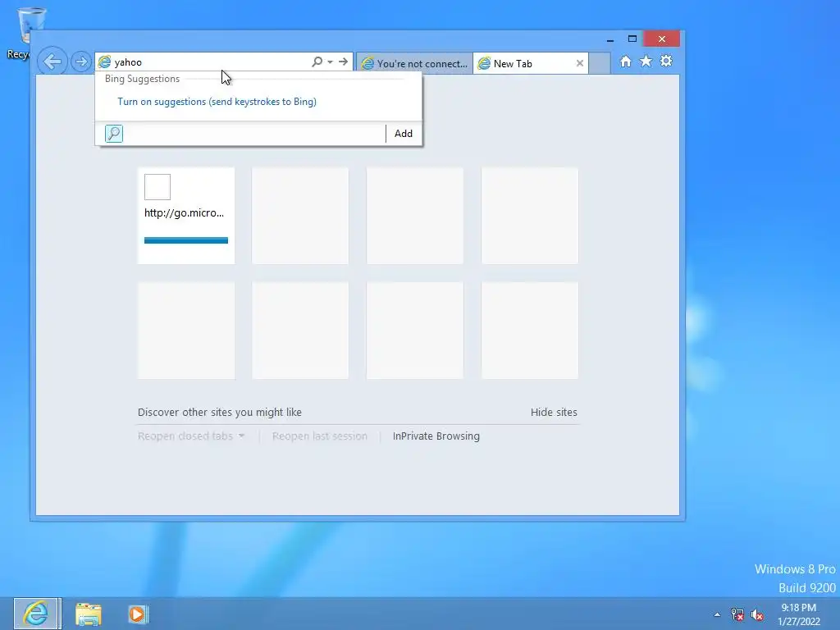
Task: Click the Bing search provider icon
Action: [x=114, y=134]
